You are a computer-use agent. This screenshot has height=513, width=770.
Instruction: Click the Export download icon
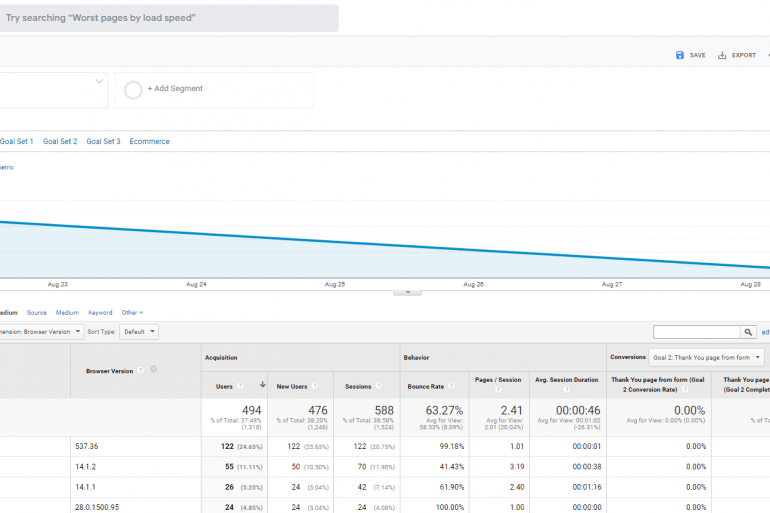click(x=722, y=55)
